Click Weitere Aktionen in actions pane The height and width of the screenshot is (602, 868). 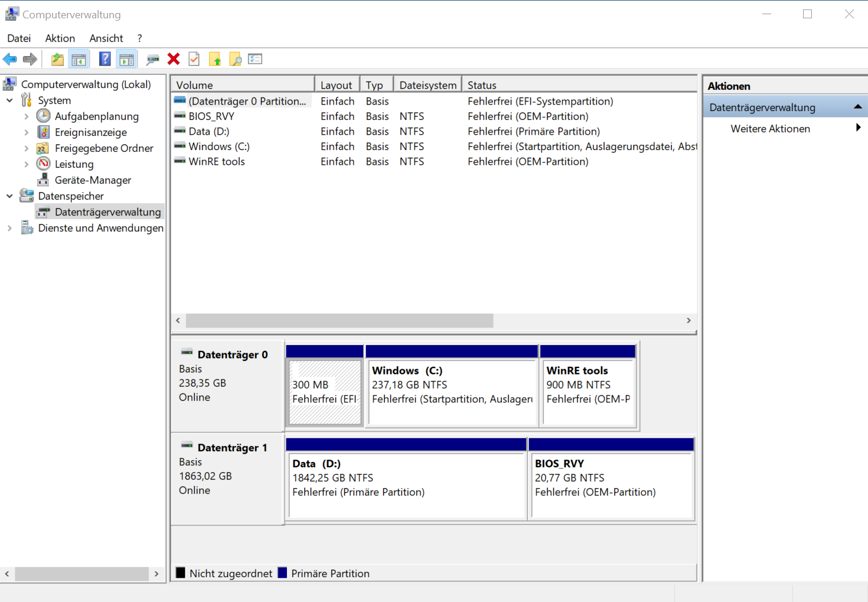(x=770, y=128)
